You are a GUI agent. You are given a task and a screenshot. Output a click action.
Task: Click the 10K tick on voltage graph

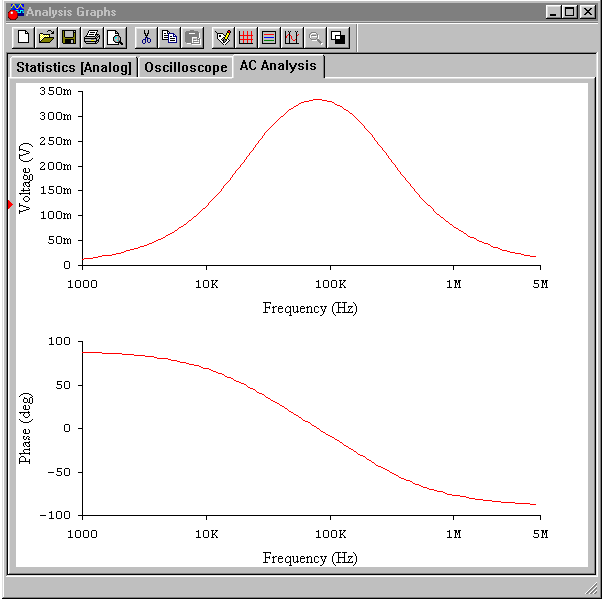click(x=206, y=284)
